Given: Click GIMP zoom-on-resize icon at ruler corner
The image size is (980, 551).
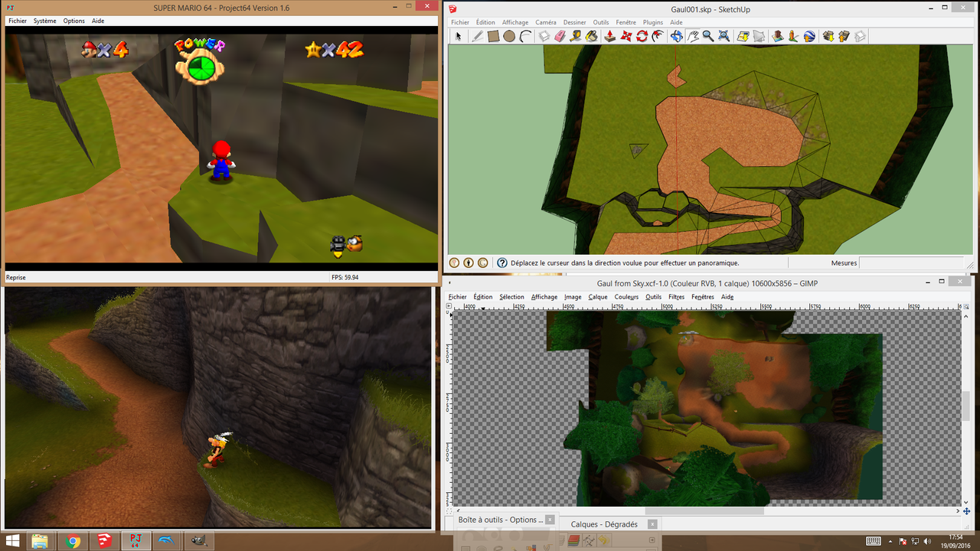Looking at the screenshot, I should pyautogui.click(x=966, y=306).
